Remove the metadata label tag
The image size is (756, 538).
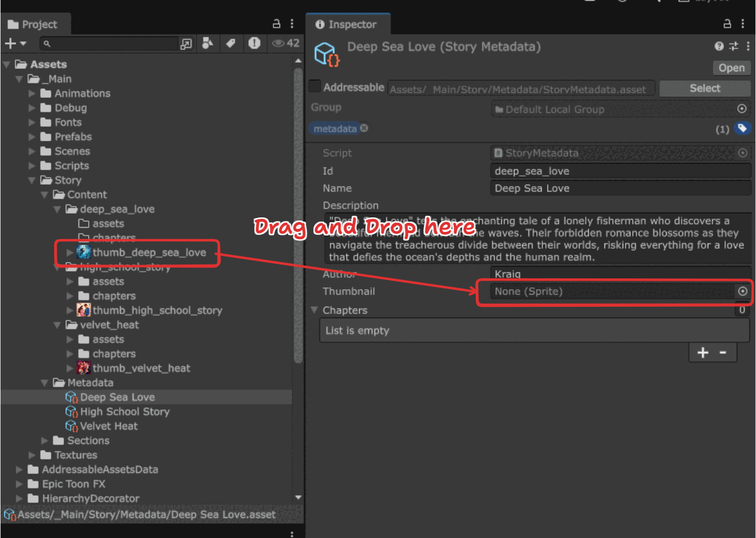point(364,128)
